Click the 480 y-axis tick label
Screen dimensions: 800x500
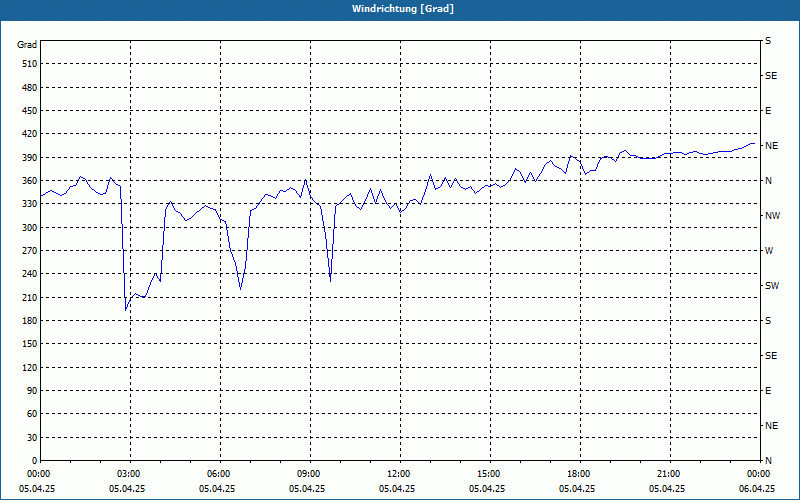click(30, 87)
